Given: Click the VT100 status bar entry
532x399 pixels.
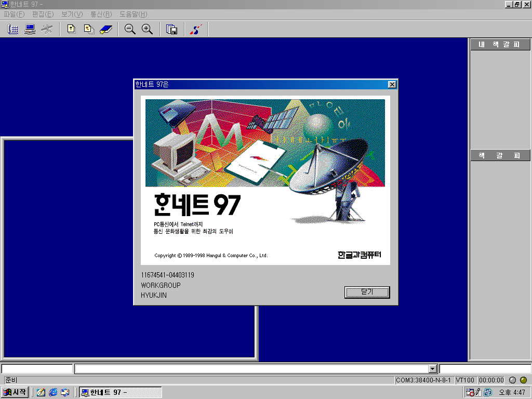Looking at the screenshot, I should [465, 380].
